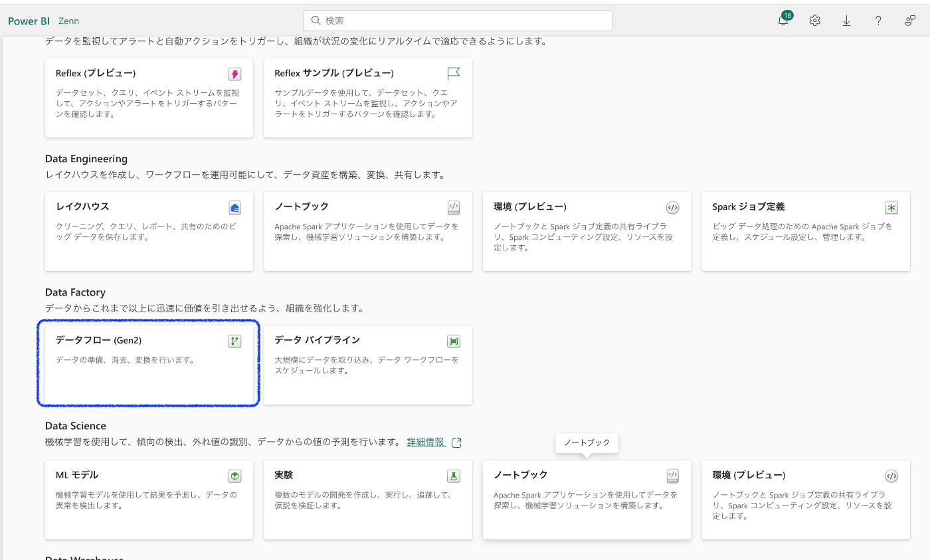Screen dimensions: 930x560
Task: Click the ノートブック tooltip bubble
Action: click(x=587, y=443)
